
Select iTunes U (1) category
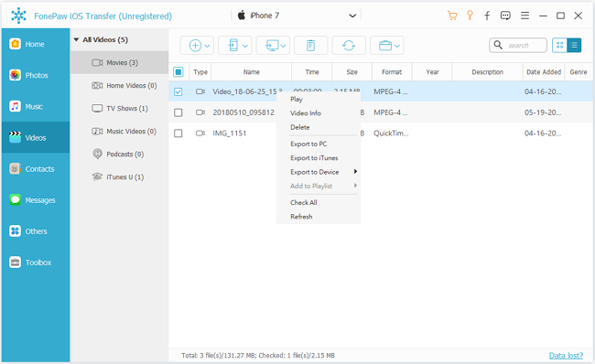pos(119,177)
